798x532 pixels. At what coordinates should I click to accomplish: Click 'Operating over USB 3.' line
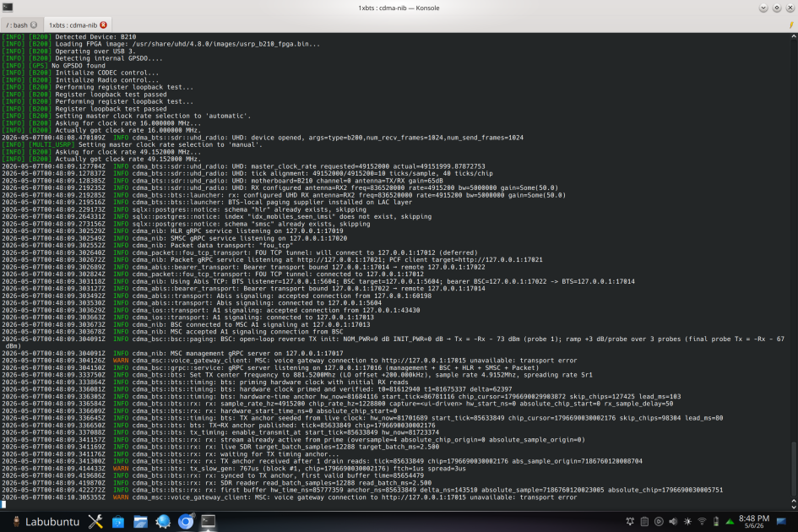(x=68, y=51)
